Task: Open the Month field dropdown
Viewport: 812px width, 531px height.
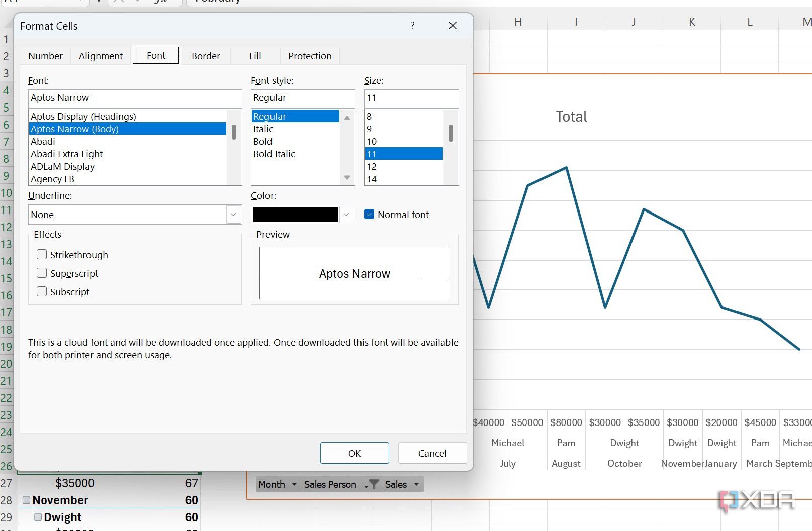Action: pyautogui.click(x=294, y=484)
